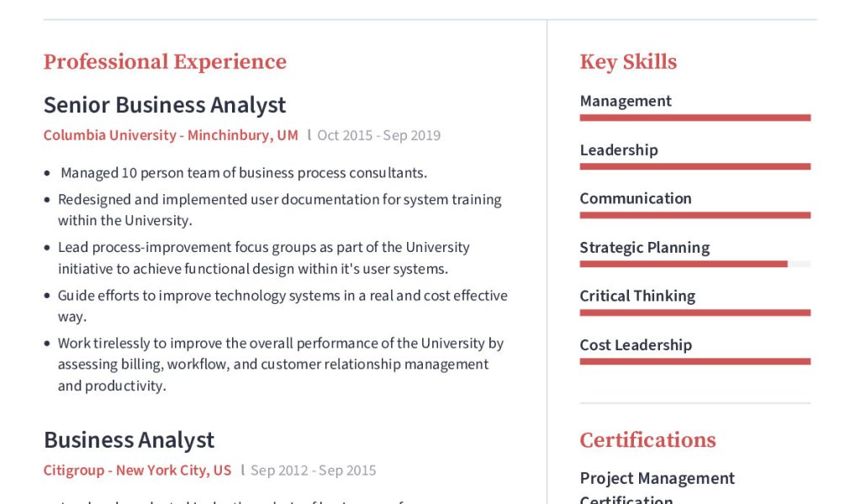Click the Sep 2012 - Sep 2015 dates
The width and height of the screenshot is (861, 504).
pyautogui.click(x=313, y=470)
